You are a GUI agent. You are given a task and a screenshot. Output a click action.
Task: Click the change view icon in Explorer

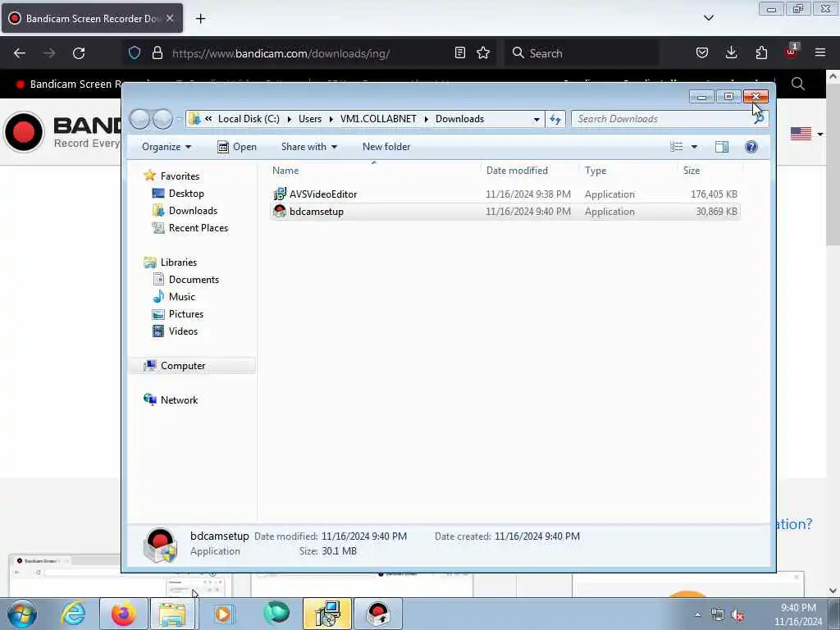click(676, 147)
